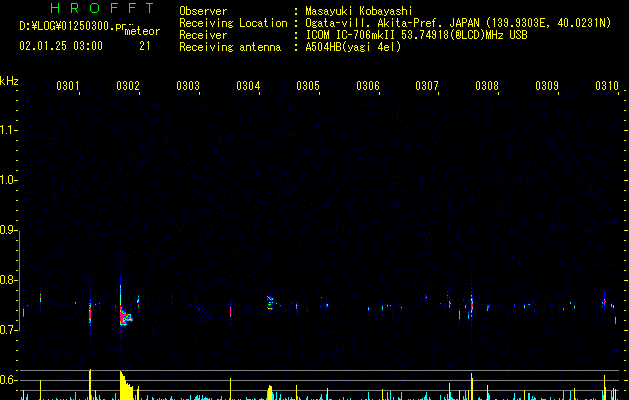Click the 1.0 kHz axis label
This screenshot has width=629, height=400.
click(x=8, y=180)
